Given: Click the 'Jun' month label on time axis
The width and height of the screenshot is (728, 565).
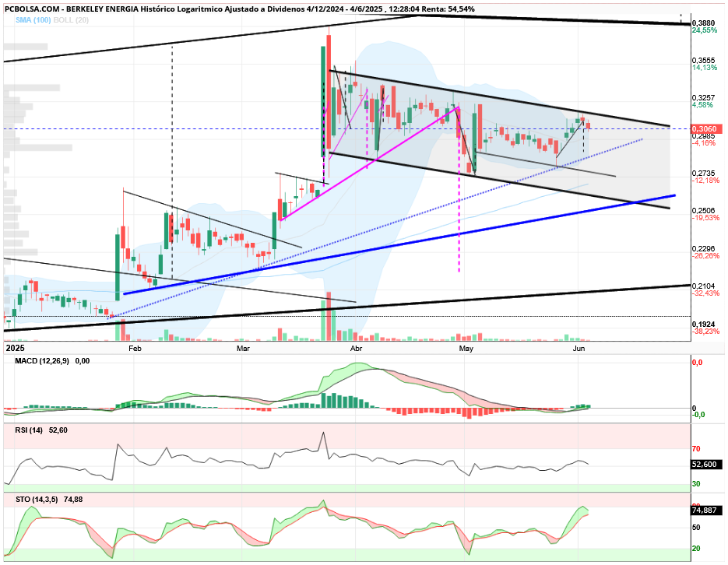Looking at the screenshot, I should point(579,349).
